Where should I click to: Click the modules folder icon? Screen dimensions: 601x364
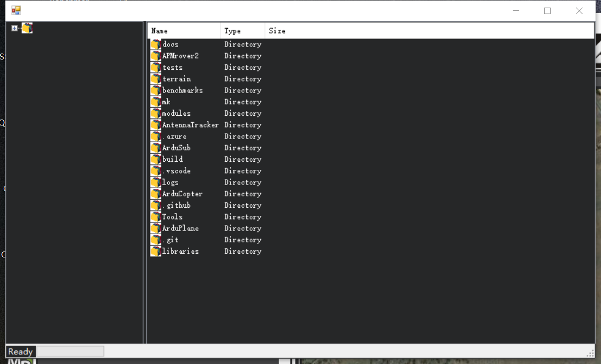(155, 113)
